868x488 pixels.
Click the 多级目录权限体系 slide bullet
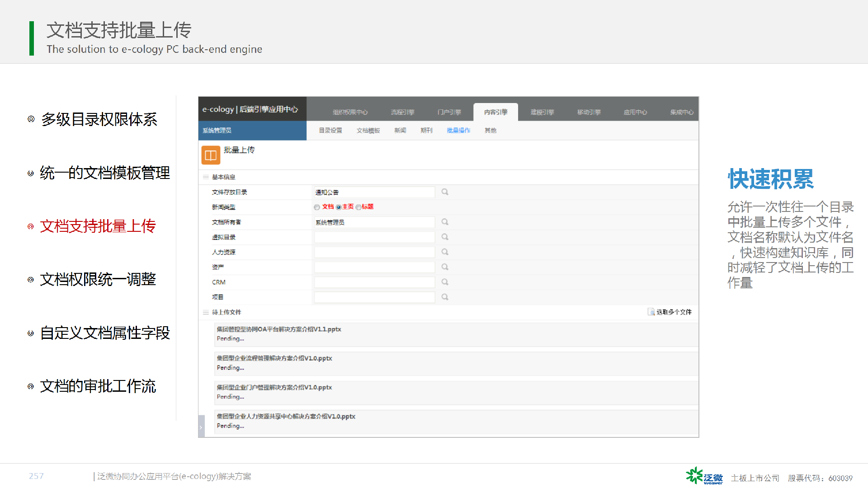point(99,119)
